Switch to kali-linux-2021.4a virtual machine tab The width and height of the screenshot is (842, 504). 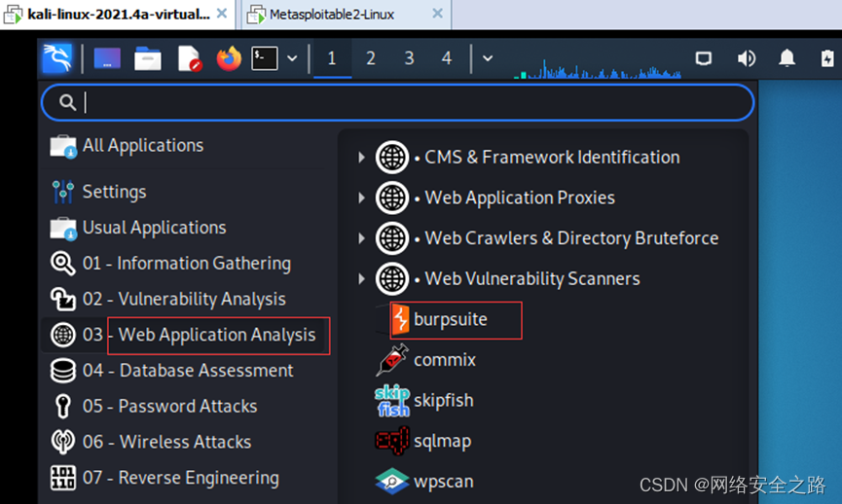(x=118, y=15)
